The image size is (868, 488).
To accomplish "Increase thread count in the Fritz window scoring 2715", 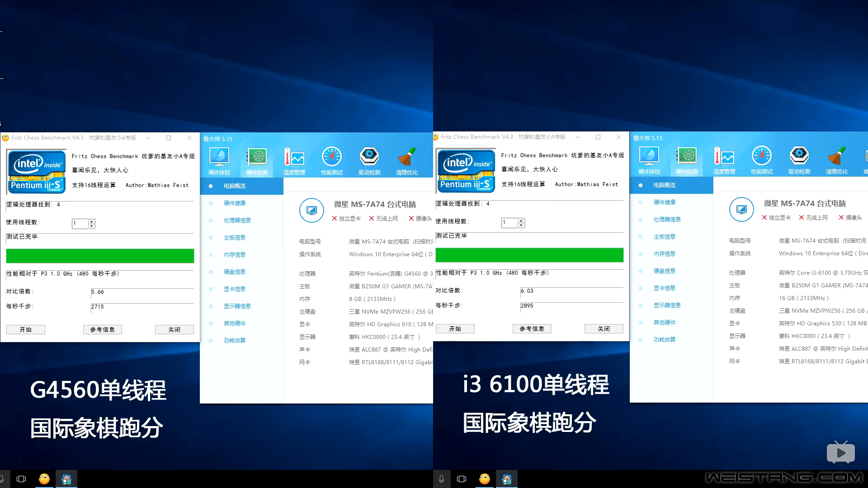I will click(x=92, y=221).
